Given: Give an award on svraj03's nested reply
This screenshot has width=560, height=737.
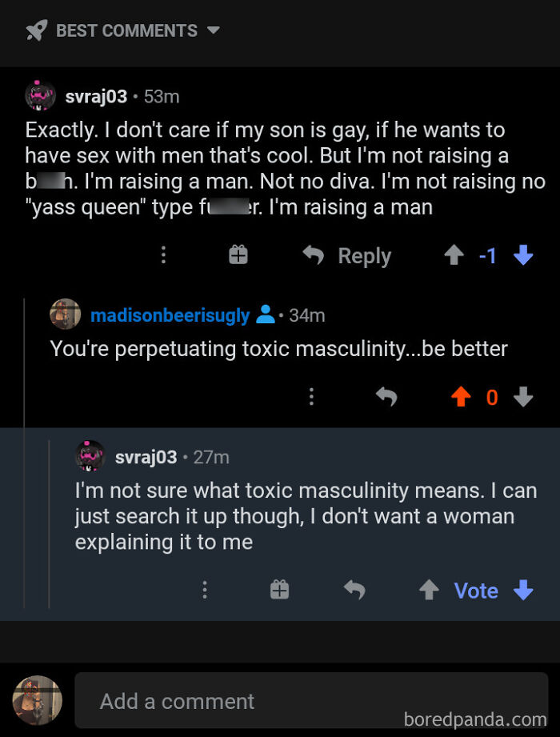Looking at the screenshot, I should (x=279, y=591).
